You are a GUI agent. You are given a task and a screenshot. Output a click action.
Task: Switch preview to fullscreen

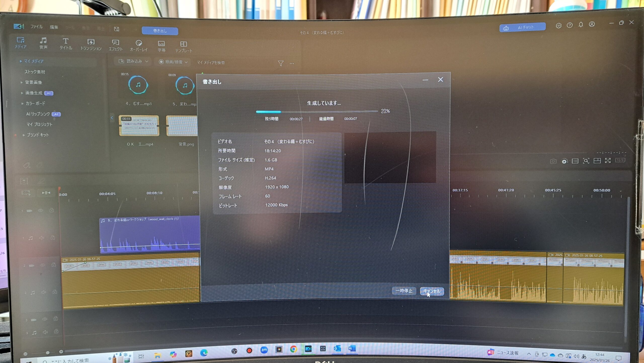608,160
